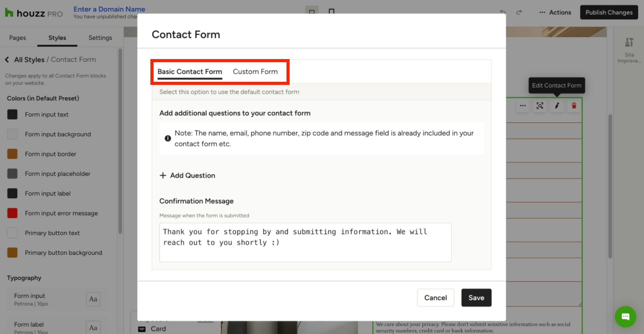Click Add Question
Viewport: 644px width, 334px height.
pyautogui.click(x=187, y=175)
